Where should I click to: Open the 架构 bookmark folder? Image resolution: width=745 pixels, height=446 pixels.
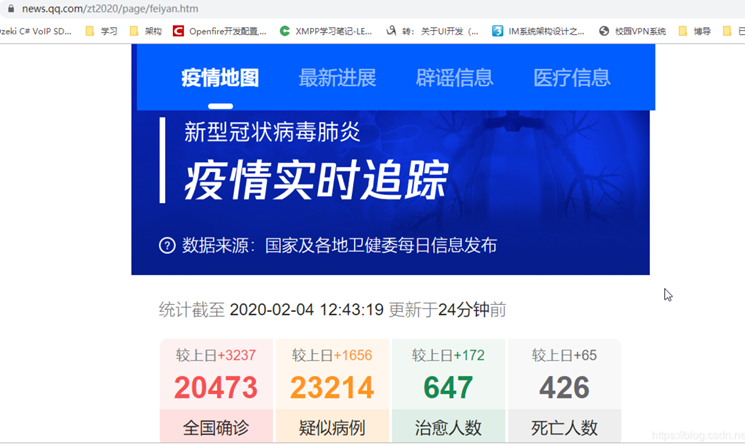146,31
